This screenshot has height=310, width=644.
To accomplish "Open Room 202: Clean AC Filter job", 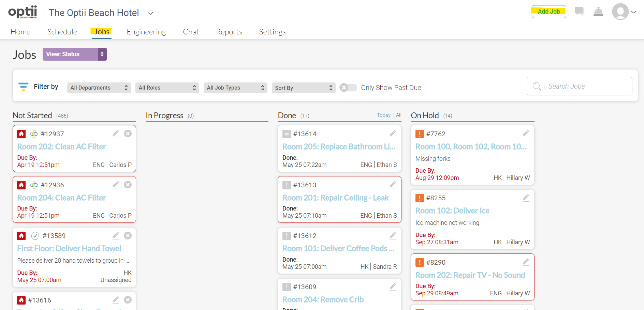I will click(x=62, y=146).
